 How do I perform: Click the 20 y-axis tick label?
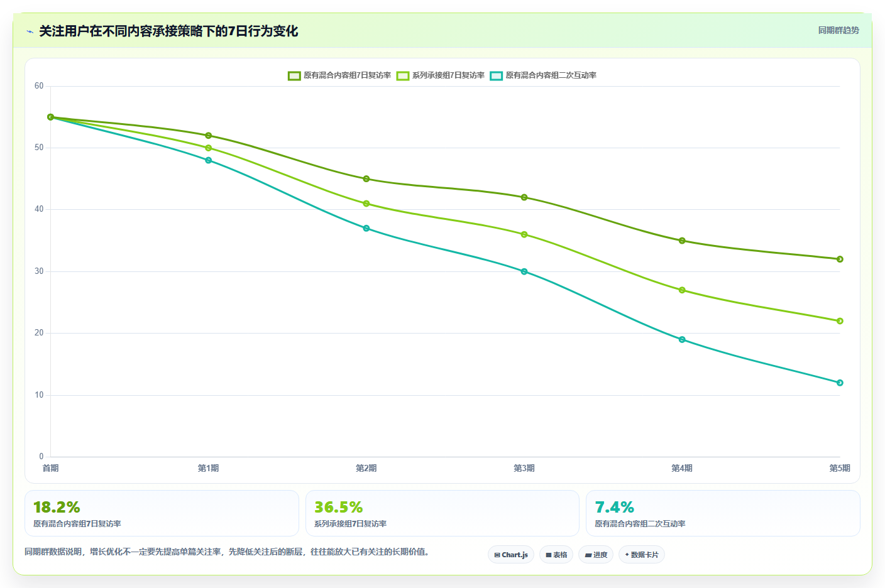pyautogui.click(x=39, y=333)
